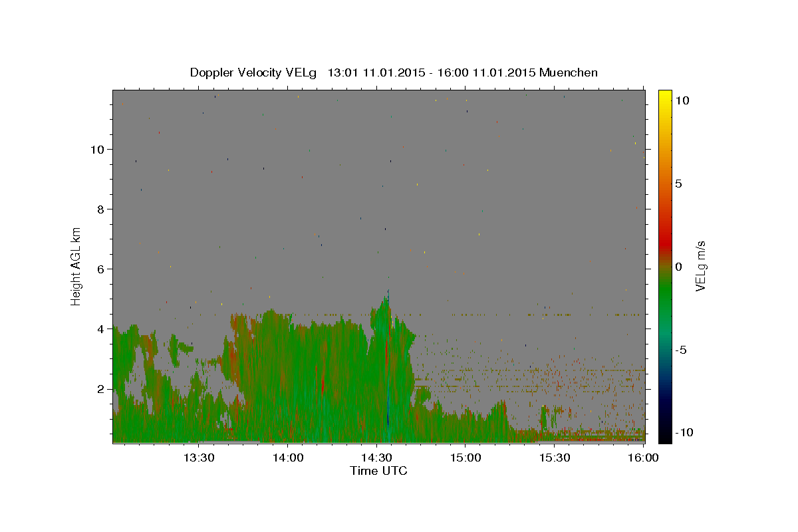Viewport: 798px width, 532px height.
Task: Click the red region of the colorbar
Action: click(664, 243)
